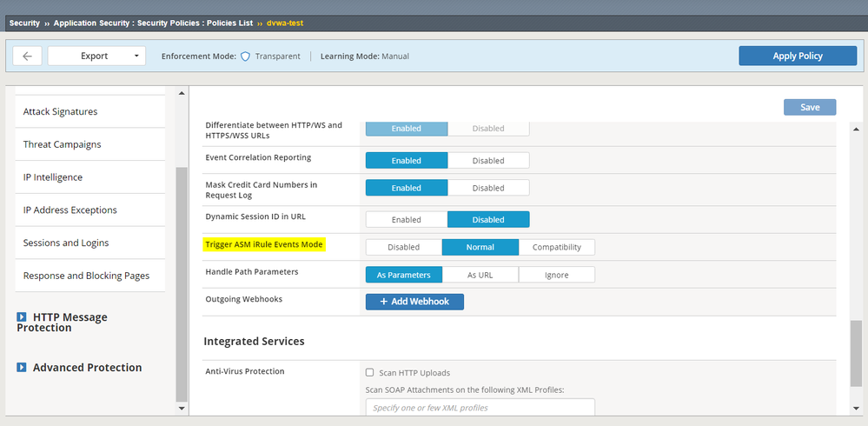Click the Transparent enforcement mode shield icon

245,57
